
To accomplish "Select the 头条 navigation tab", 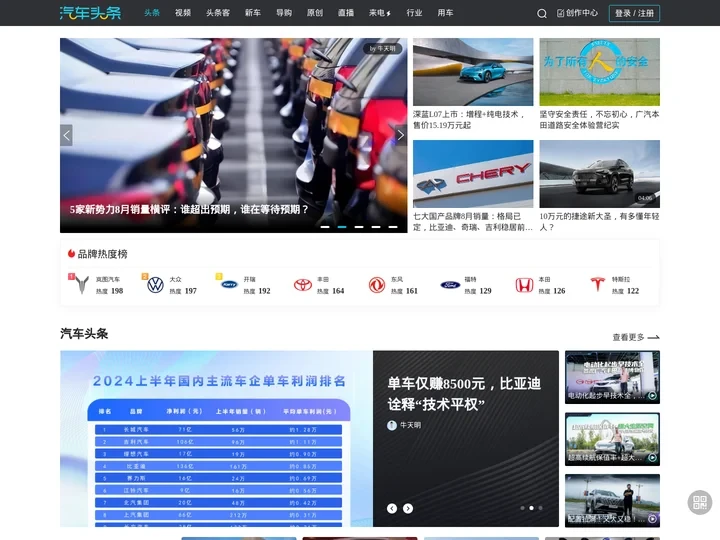I will point(152,13).
